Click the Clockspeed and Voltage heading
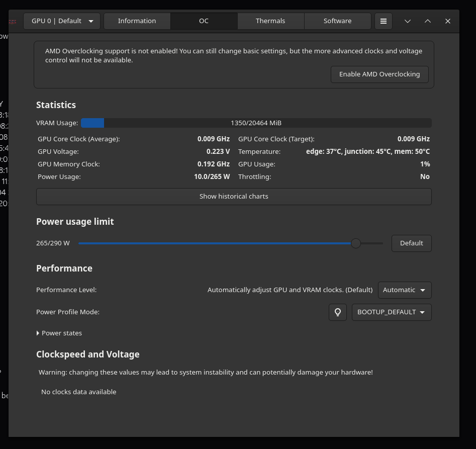This screenshot has width=476, height=449. pyautogui.click(x=88, y=354)
